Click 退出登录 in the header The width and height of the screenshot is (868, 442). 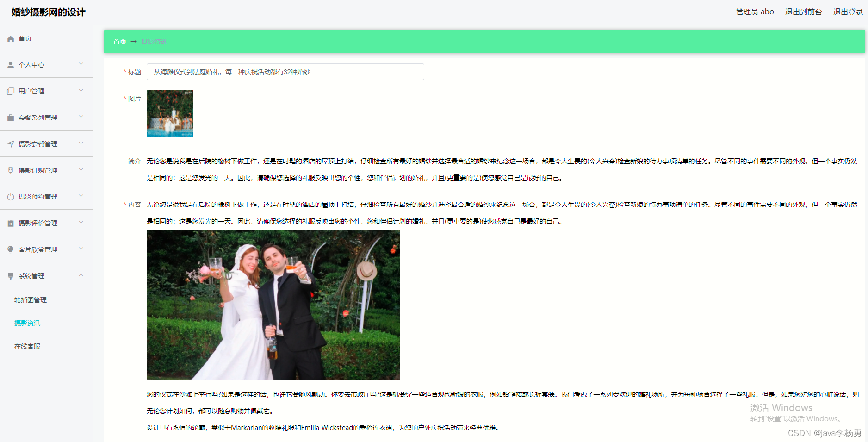click(x=848, y=12)
